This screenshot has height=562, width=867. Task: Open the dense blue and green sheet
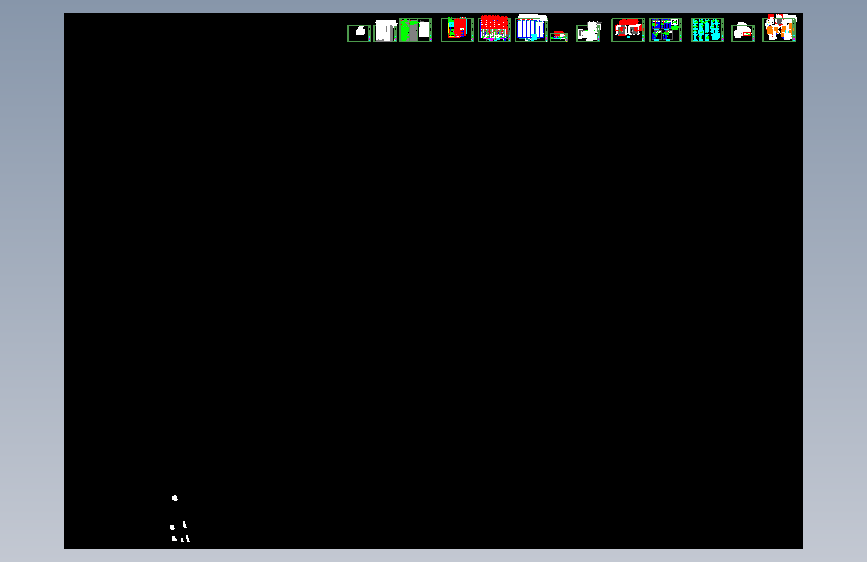(665, 30)
